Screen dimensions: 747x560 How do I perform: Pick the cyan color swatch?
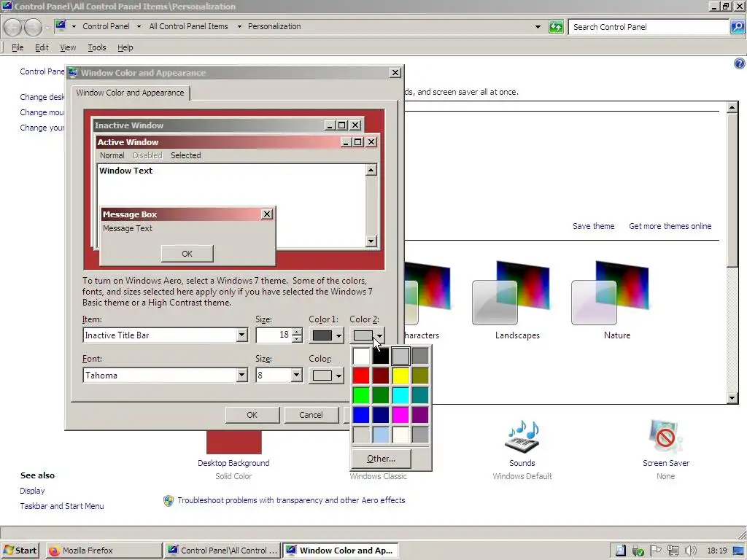point(400,395)
